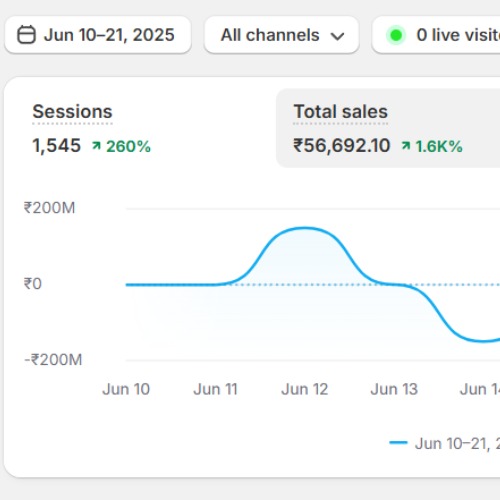This screenshot has height=500, width=500.
Task: Click the 1.6K% sales increase indicator
Action: coord(432,146)
